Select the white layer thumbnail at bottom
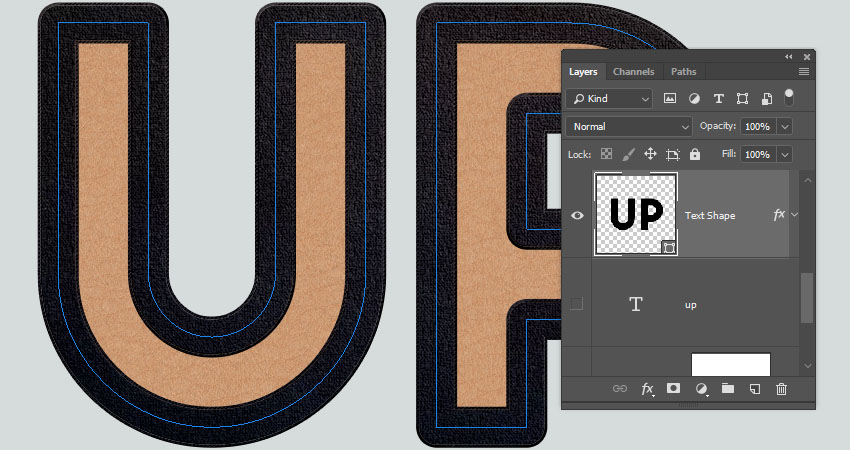This screenshot has height=450, width=850. click(731, 364)
